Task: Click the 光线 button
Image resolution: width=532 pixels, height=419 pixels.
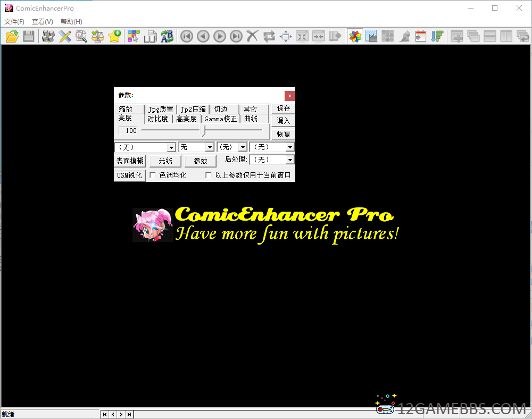Action: coord(165,161)
